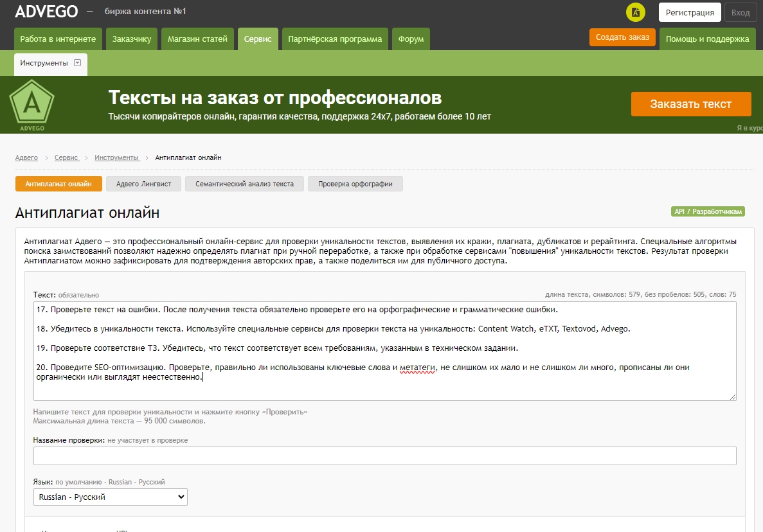
Task: Click the Я в курсе banner text
Action: click(750, 128)
